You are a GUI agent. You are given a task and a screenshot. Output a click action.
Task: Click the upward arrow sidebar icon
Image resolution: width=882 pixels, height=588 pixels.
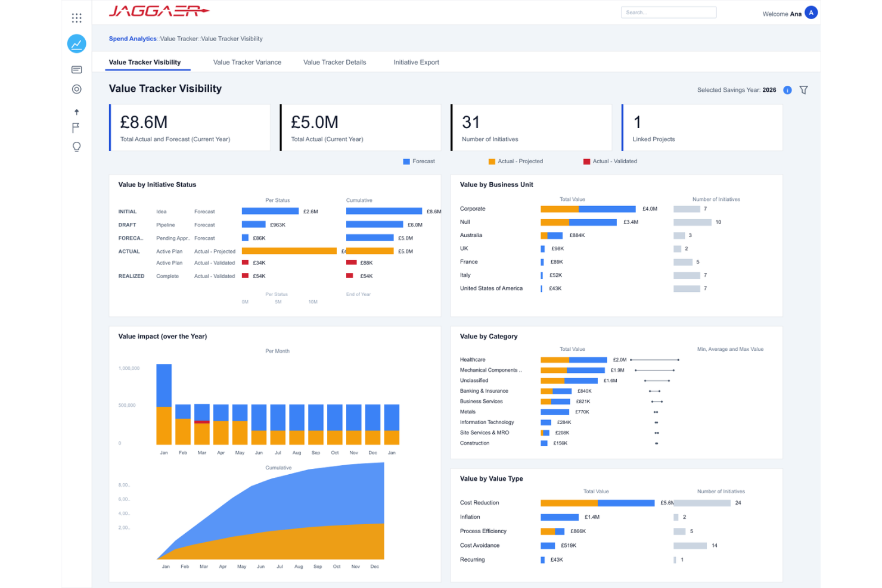(x=76, y=112)
